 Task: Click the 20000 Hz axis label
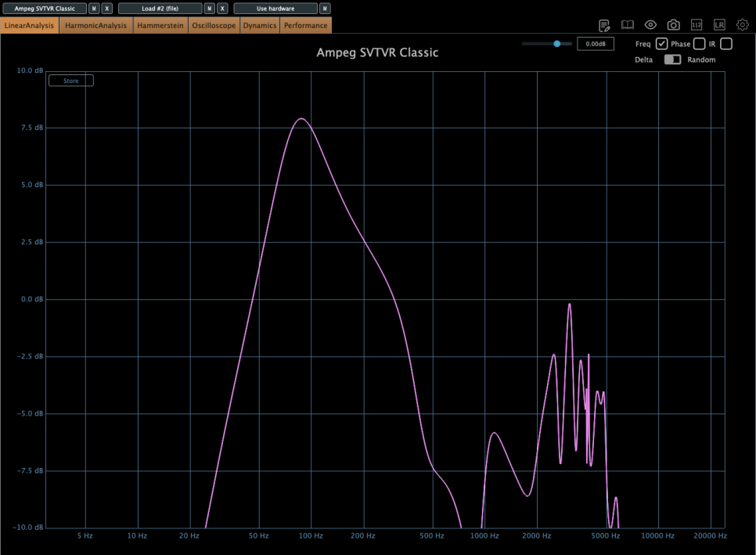pos(710,535)
